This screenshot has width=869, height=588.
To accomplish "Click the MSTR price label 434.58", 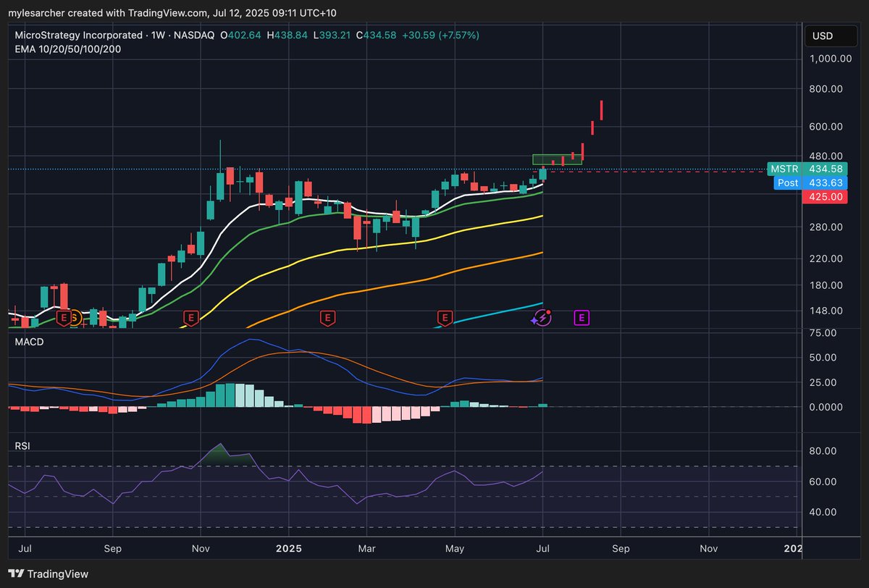I will 806,169.
